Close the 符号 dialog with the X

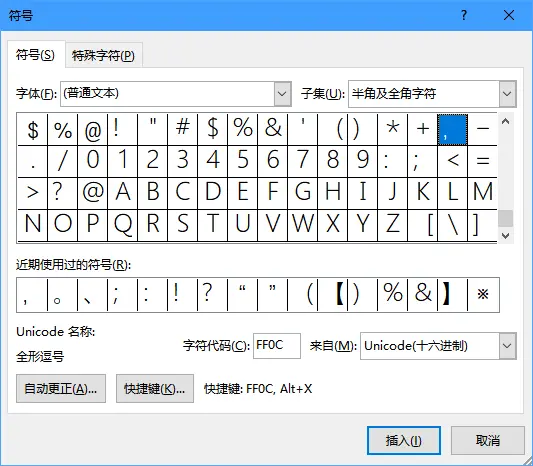tap(509, 15)
